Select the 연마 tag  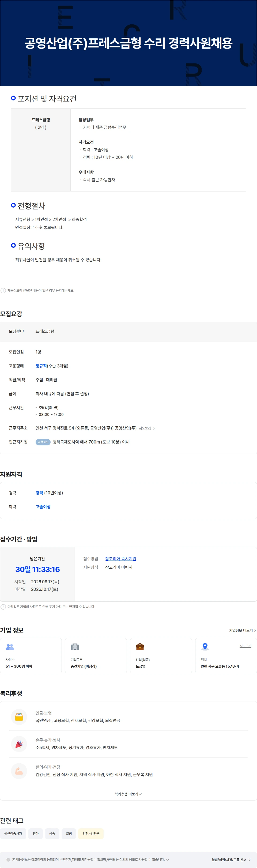point(36,834)
